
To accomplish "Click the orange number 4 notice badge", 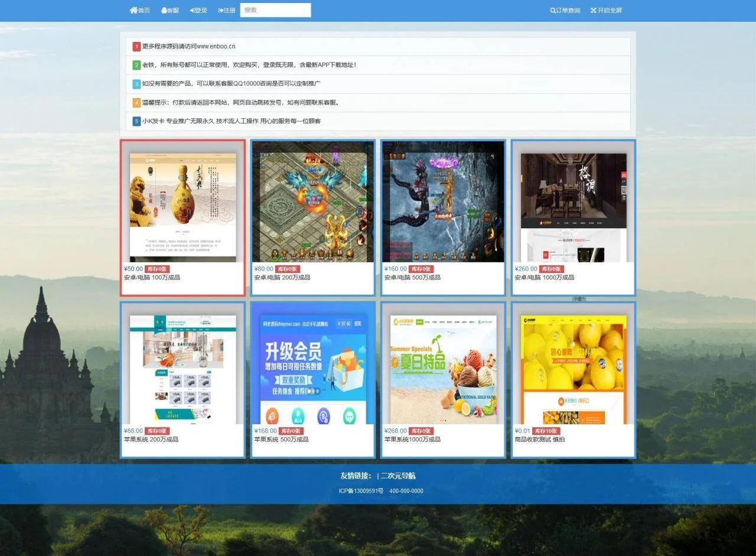I will (x=137, y=103).
